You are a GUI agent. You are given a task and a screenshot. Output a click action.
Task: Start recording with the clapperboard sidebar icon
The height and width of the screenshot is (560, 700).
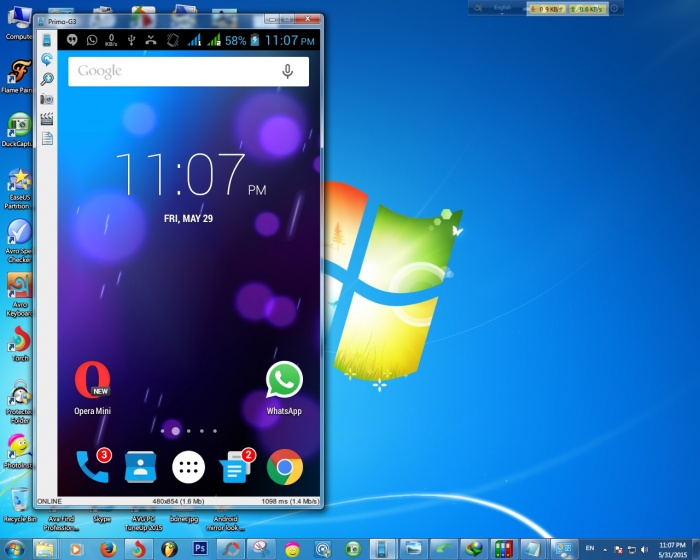(x=46, y=119)
